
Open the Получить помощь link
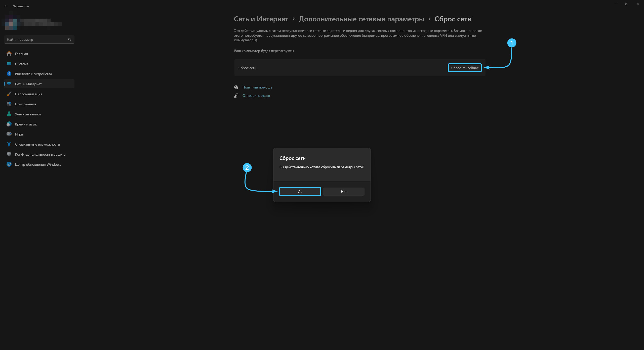(x=257, y=87)
